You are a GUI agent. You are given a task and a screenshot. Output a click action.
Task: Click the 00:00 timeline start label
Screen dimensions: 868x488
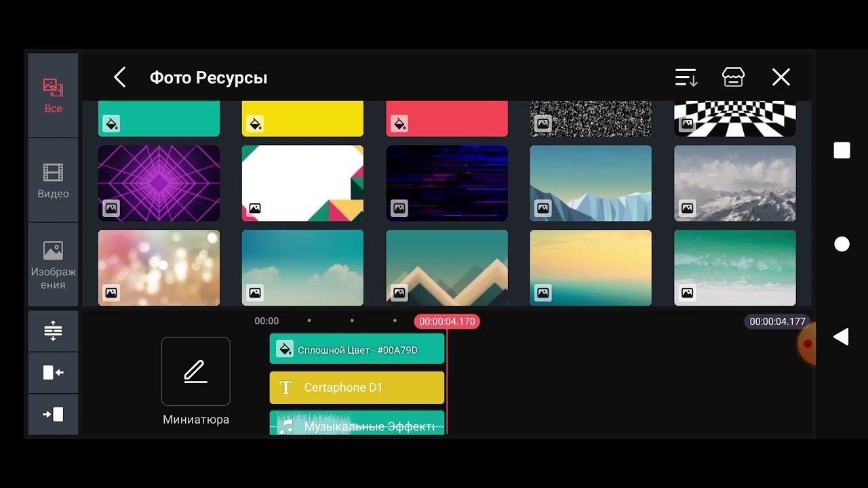(x=267, y=321)
